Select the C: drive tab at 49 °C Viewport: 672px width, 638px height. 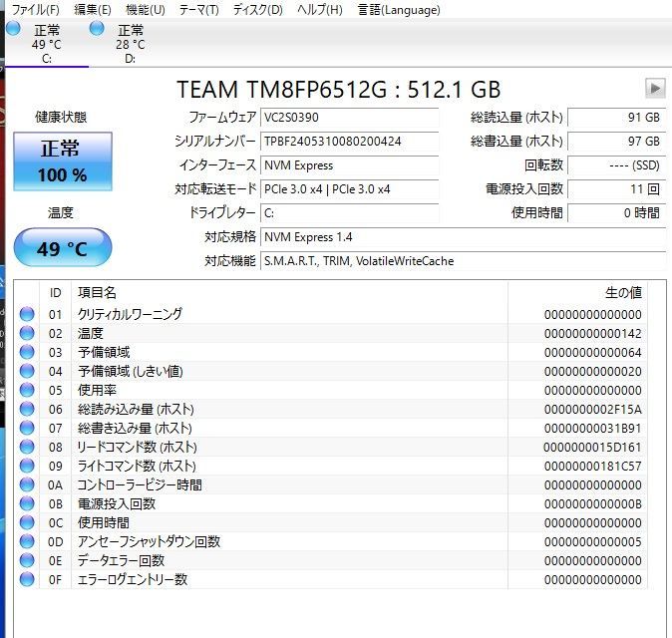coord(47,44)
